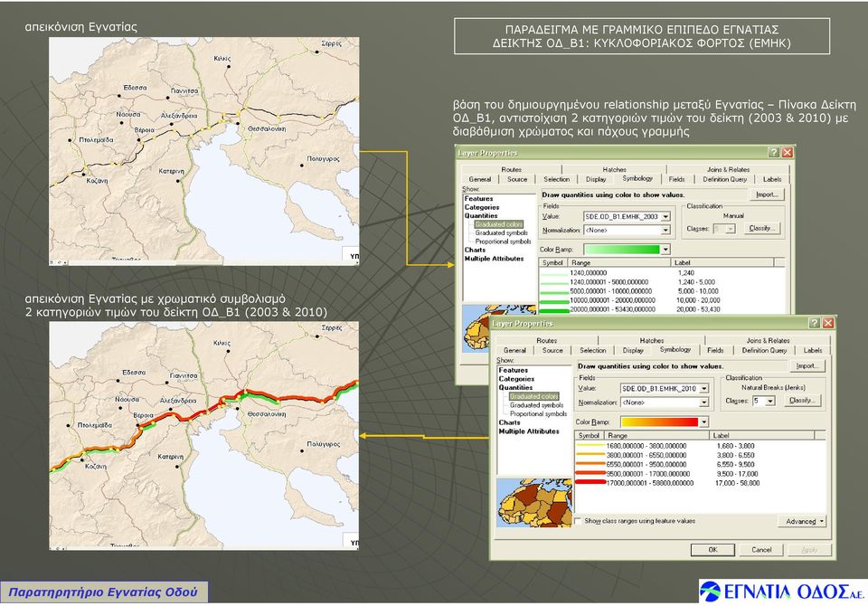Click the green symbol for 5,000 - 10,000

(x=553, y=291)
